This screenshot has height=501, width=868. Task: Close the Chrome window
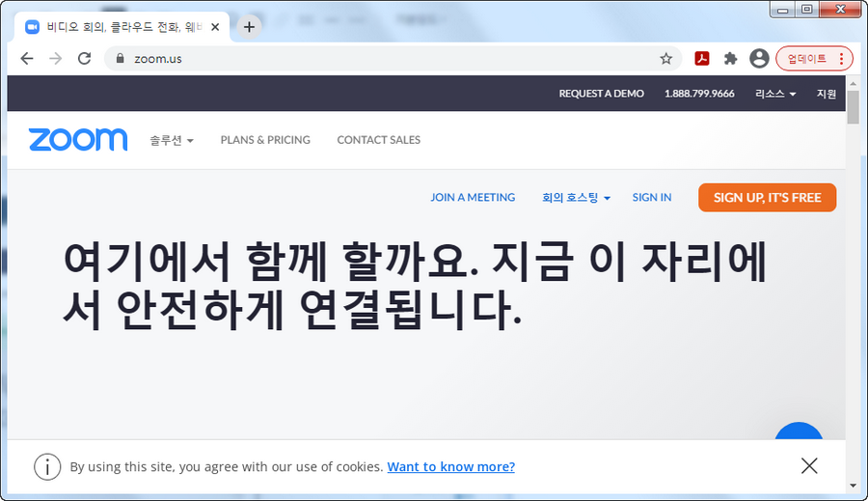(x=840, y=10)
